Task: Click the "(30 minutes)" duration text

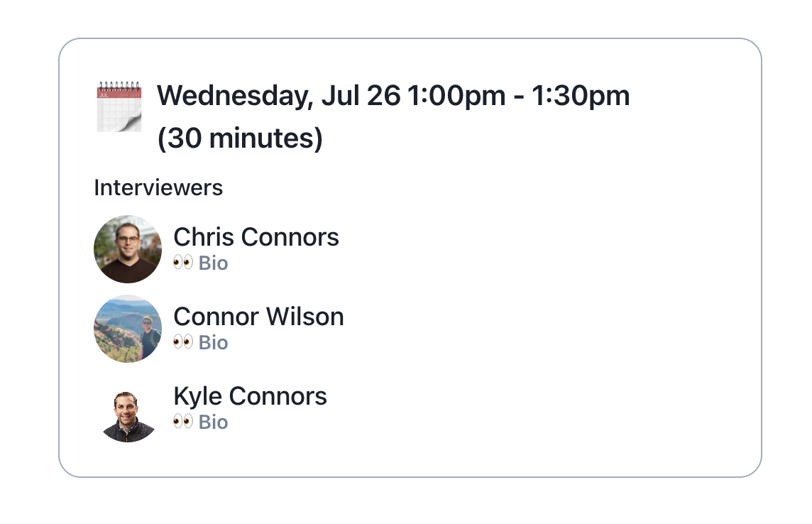Action: (240, 138)
